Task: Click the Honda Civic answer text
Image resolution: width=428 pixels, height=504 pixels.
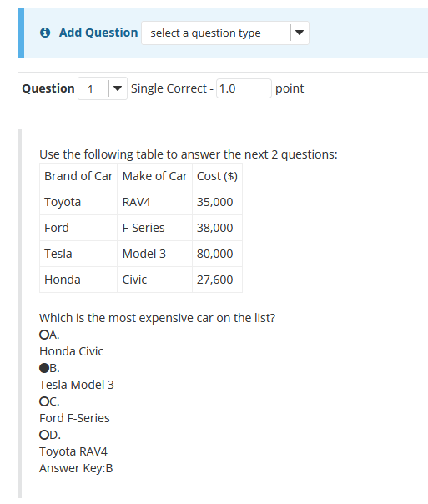Action: [72, 351]
